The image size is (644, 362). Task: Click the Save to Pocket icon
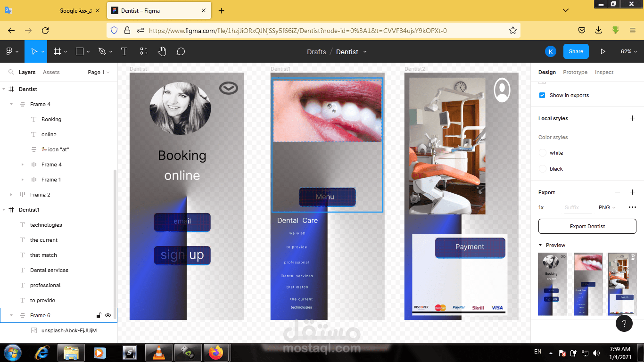click(x=582, y=30)
